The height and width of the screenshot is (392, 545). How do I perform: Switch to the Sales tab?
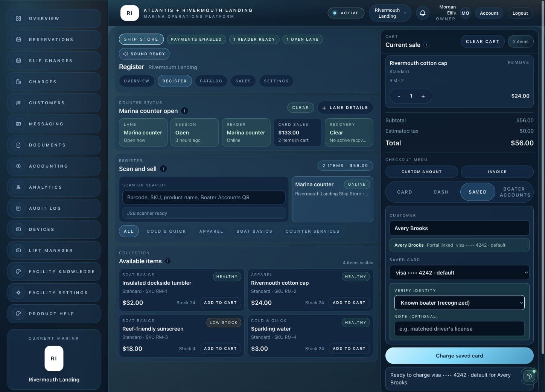(x=243, y=81)
